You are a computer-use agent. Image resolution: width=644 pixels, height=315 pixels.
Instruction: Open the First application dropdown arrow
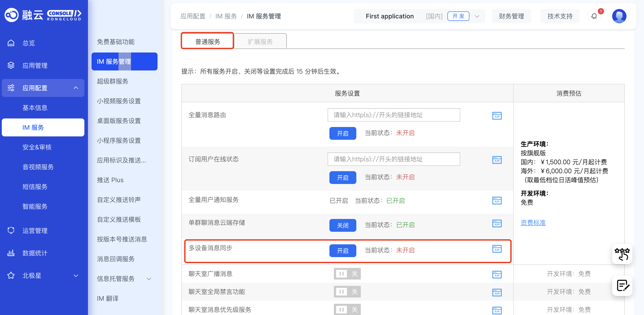(x=477, y=17)
